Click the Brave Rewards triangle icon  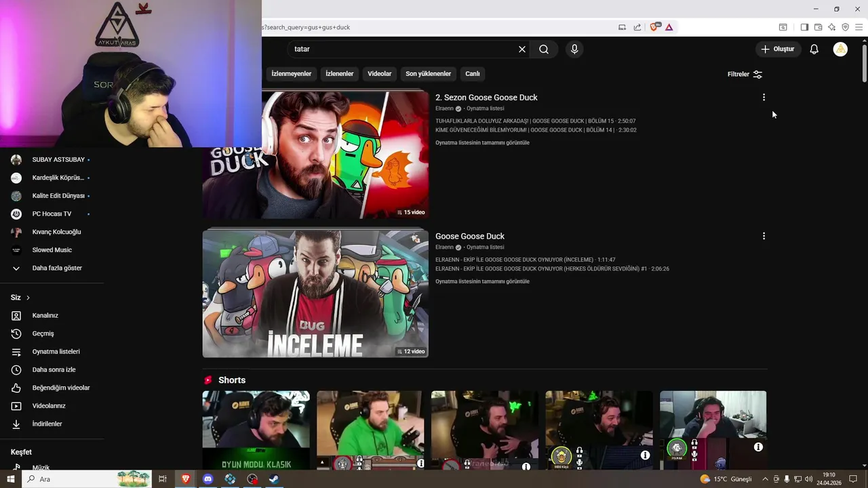(669, 27)
